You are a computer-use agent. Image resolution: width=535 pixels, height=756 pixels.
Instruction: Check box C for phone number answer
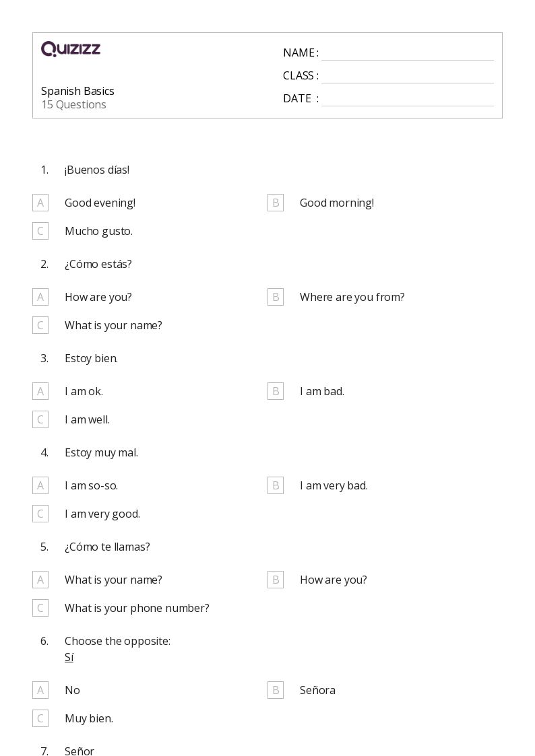coord(40,608)
